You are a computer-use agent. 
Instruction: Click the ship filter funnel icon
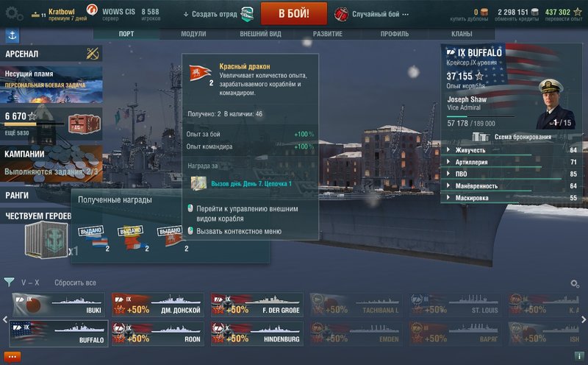9,282
